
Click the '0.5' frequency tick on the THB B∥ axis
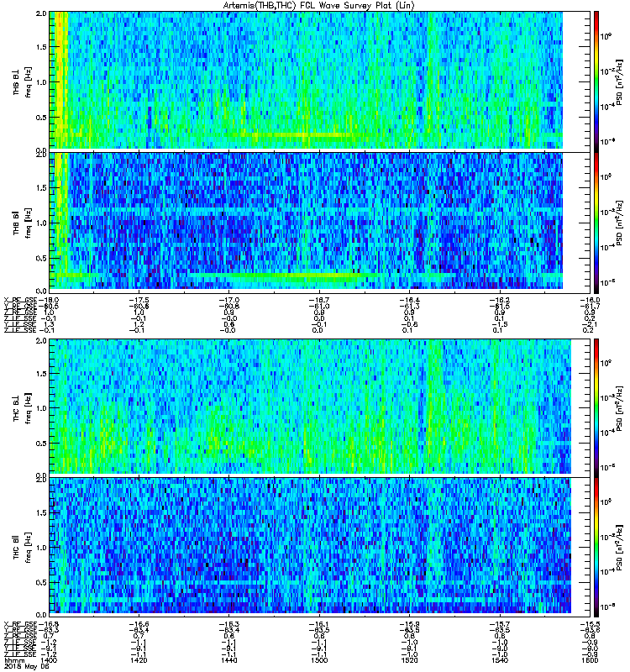41,259
